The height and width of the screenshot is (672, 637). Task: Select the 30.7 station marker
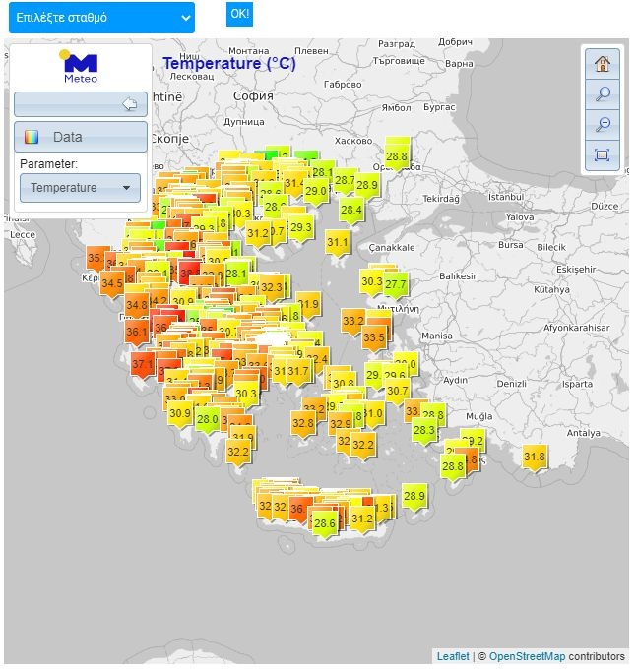coord(397,392)
